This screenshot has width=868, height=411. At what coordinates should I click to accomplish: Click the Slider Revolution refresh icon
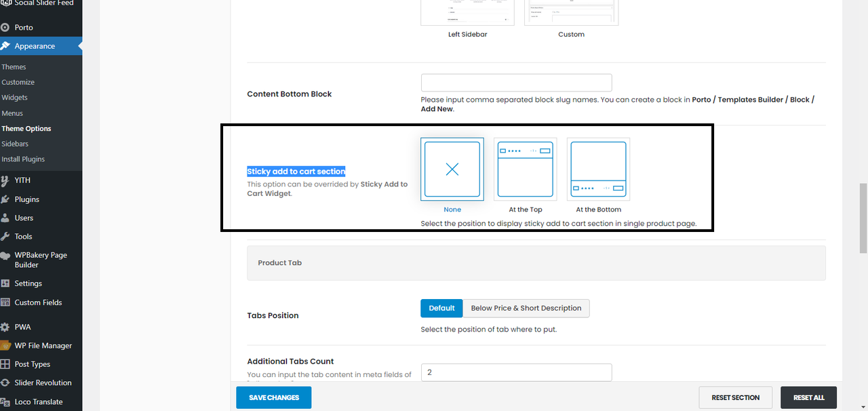click(x=5, y=383)
